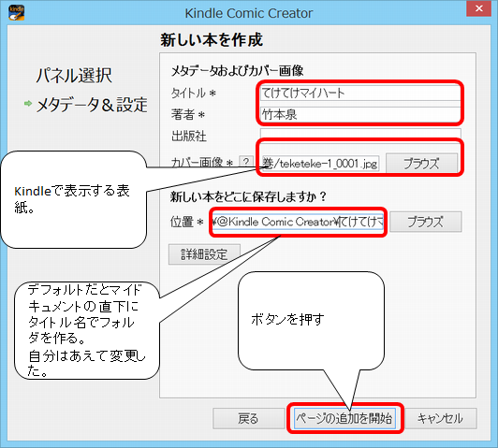Close the Kindle Comic Creator dialog
Viewport: 498px width, 448px height.
(479, 8)
